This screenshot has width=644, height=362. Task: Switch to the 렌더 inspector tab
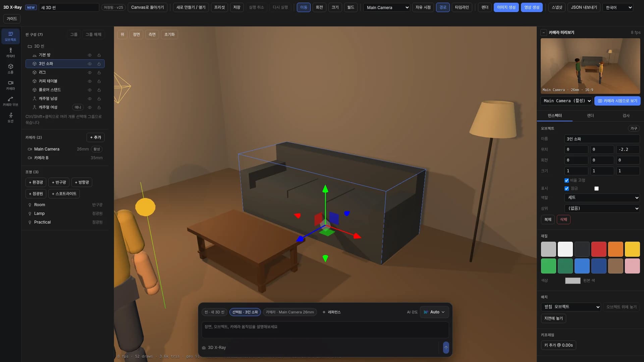coord(590,116)
